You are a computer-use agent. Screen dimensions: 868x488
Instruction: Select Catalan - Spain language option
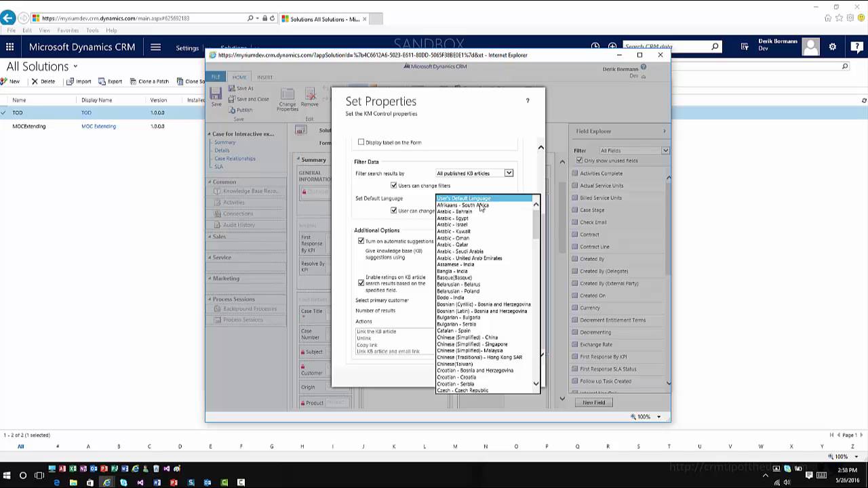tap(454, 331)
